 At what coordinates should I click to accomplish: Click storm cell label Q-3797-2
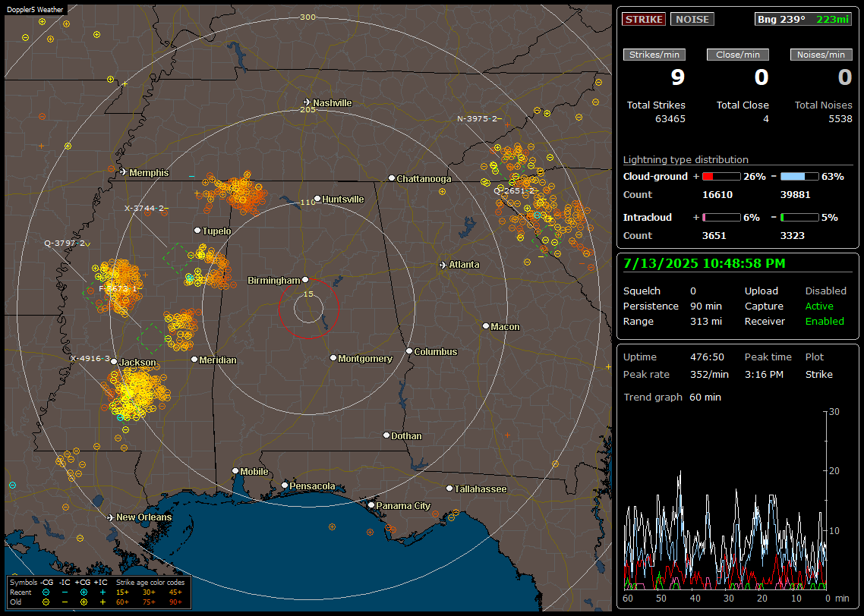(66, 244)
